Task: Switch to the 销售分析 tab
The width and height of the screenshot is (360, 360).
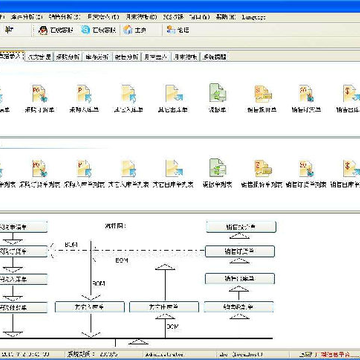Action: pyautogui.click(x=126, y=57)
